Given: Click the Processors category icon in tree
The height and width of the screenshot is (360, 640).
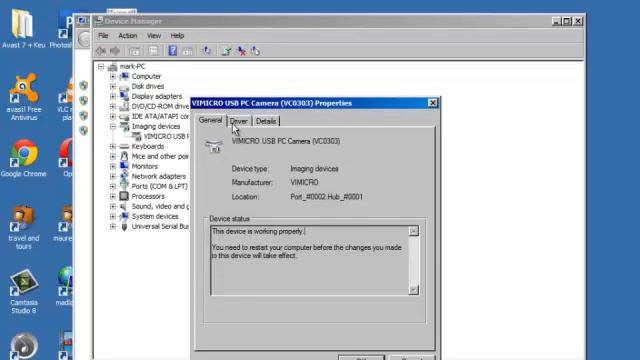Looking at the screenshot, I should click(x=124, y=196).
